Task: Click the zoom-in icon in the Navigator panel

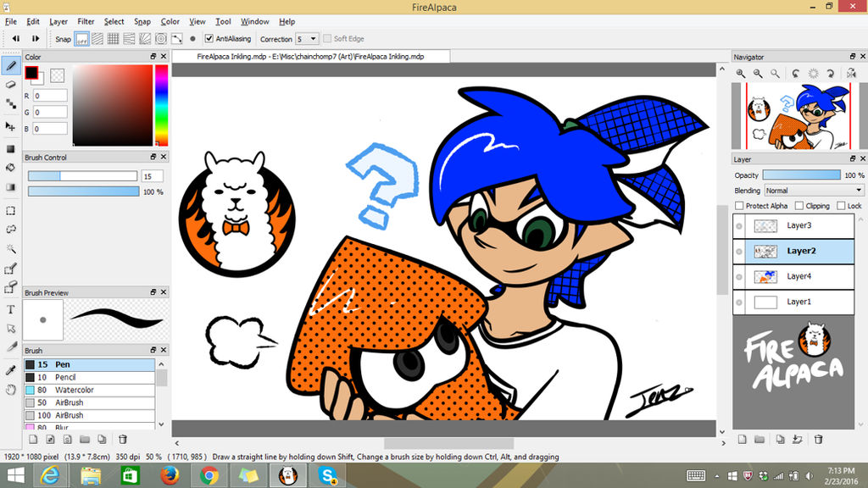Action: pyautogui.click(x=739, y=73)
